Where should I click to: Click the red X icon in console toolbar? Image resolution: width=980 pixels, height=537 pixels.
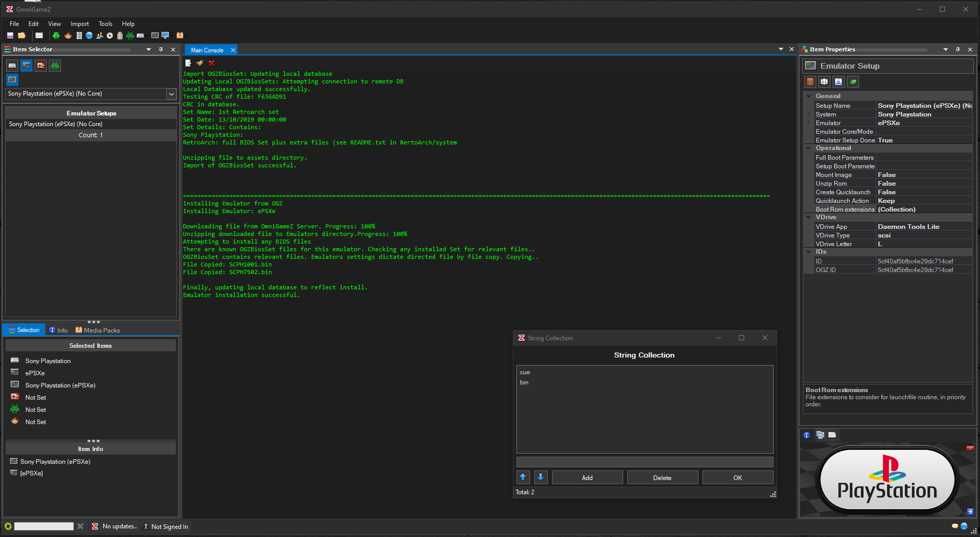pyautogui.click(x=211, y=63)
